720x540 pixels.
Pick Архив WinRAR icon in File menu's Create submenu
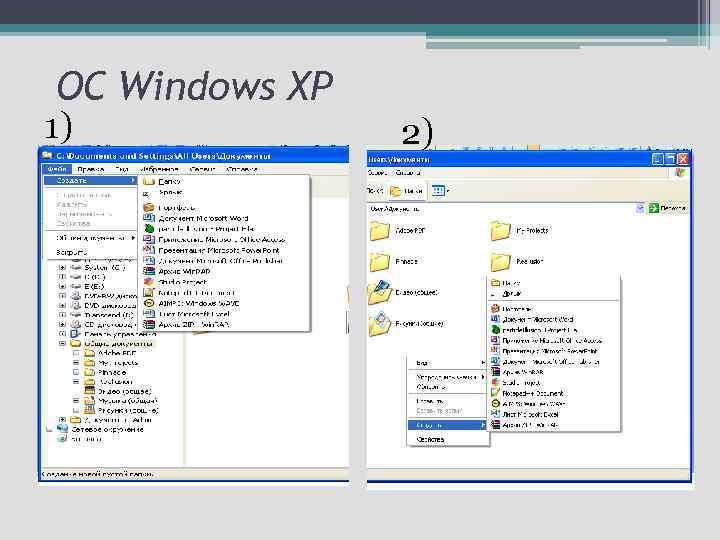click(x=149, y=271)
